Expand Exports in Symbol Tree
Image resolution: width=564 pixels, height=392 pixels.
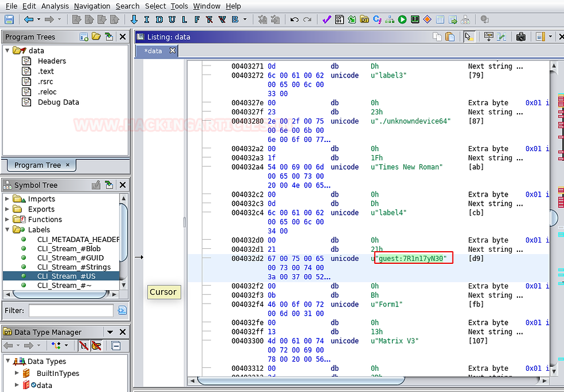pyautogui.click(x=7, y=209)
